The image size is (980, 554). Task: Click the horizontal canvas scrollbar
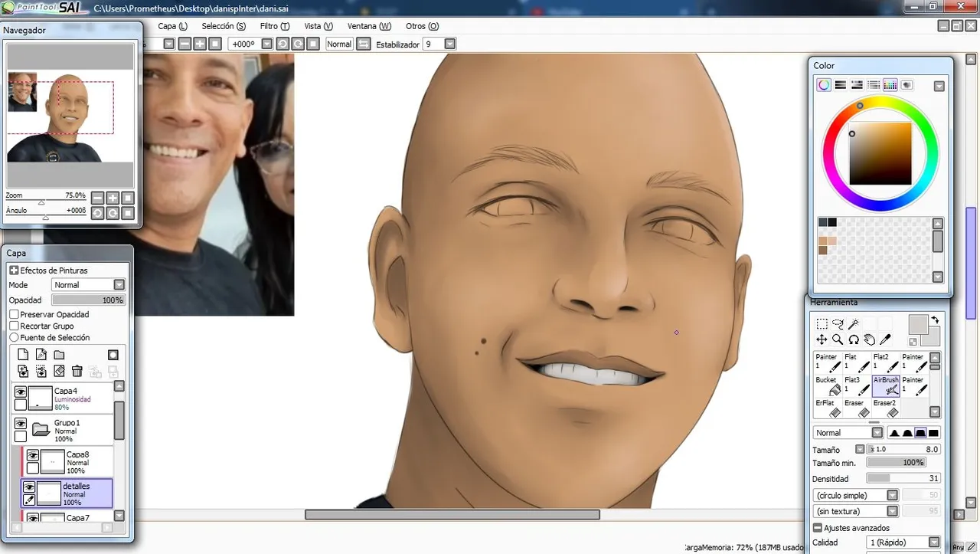point(452,515)
